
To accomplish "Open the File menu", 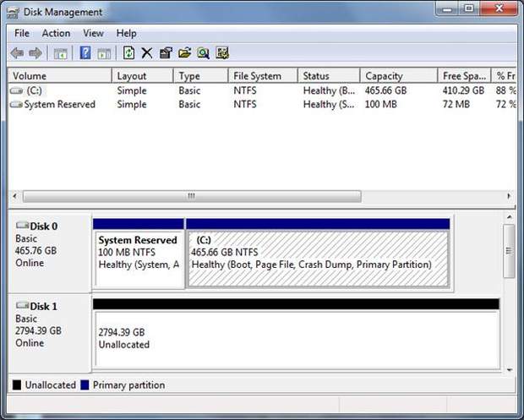I will point(22,33).
